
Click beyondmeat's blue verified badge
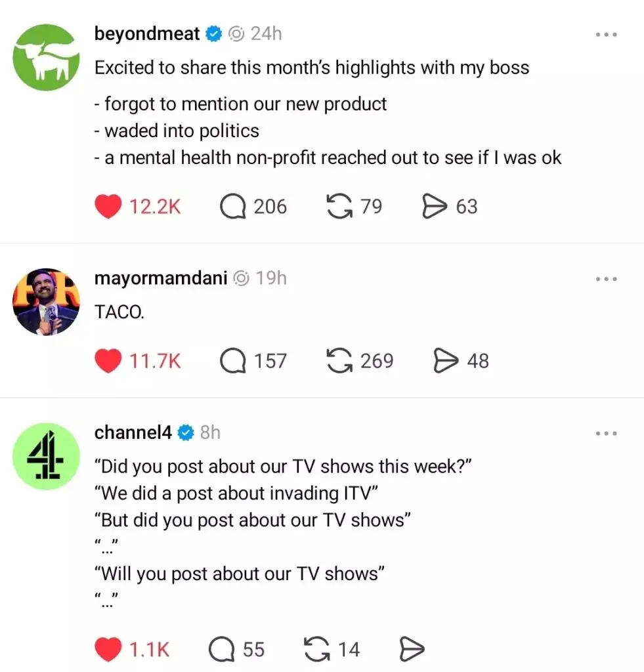[x=212, y=33]
